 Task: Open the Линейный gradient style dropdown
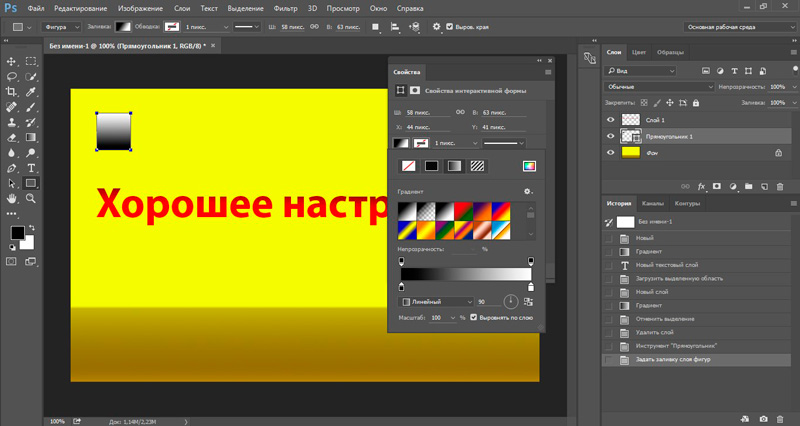pos(438,301)
